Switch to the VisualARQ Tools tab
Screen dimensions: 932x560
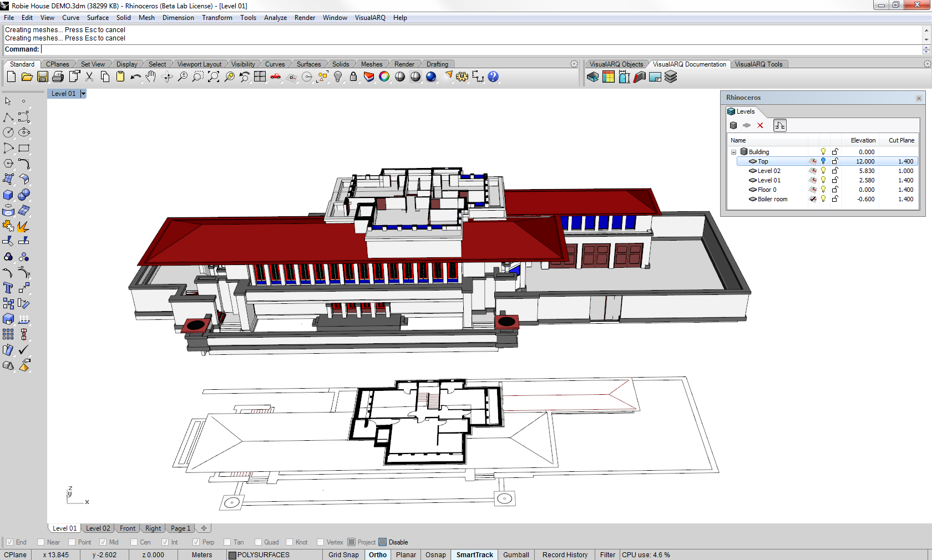coord(758,64)
